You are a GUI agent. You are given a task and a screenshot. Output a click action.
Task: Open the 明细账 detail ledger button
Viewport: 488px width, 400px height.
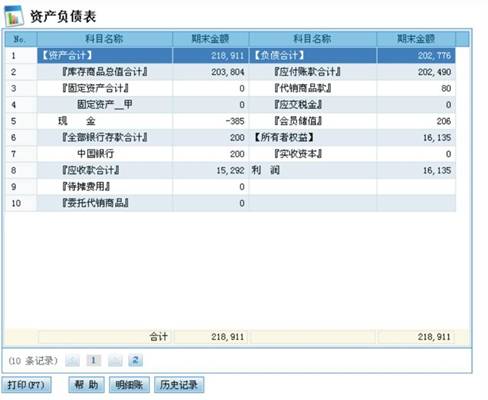129,385
